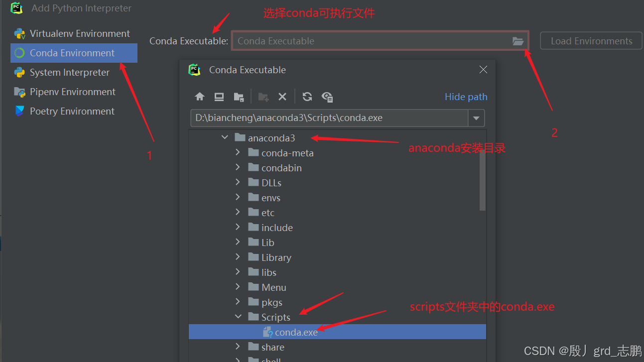Viewport: 644px width, 362px height.
Task: Select the share folder
Action: (273, 347)
